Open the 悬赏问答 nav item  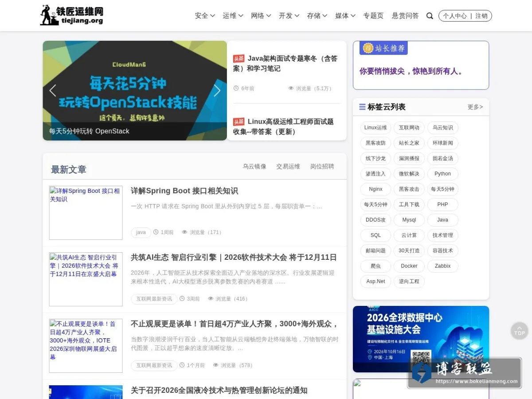405,16
